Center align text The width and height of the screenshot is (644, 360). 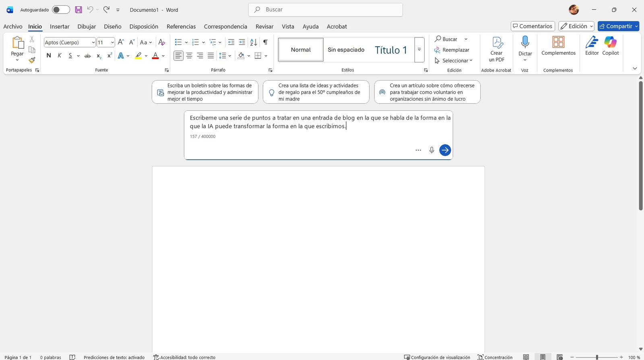[189, 56]
